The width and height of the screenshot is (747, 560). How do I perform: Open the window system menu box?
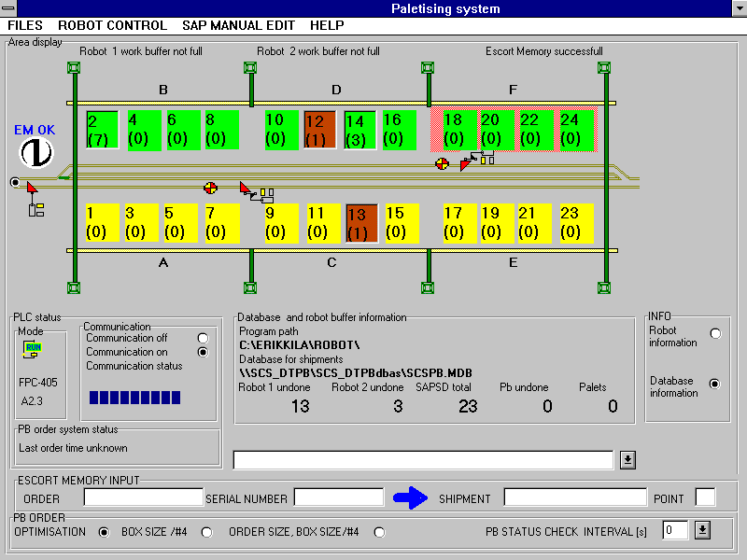click(x=8, y=8)
